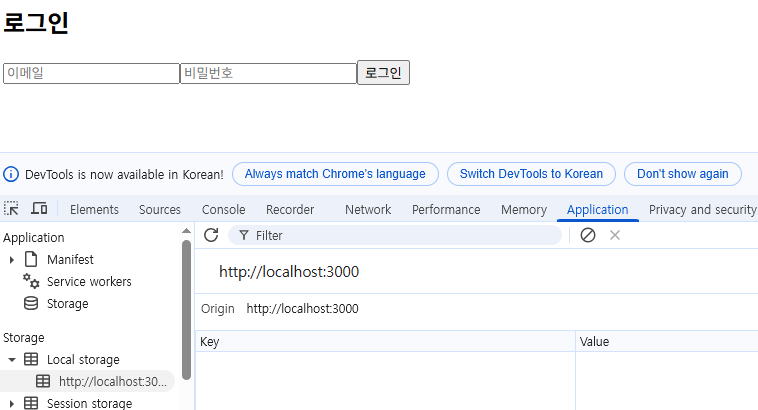Image resolution: width=758 pixels, height=410 pixels.
Task: Switch to the Performance tab
Action: point(446,209)
